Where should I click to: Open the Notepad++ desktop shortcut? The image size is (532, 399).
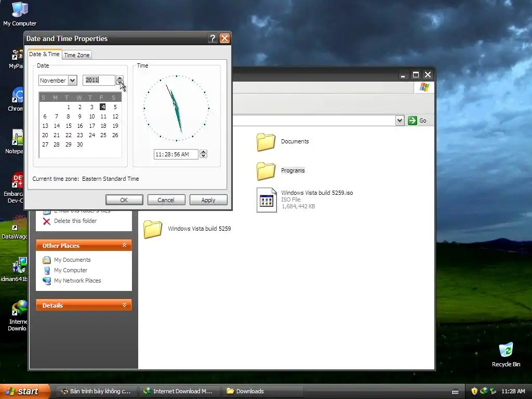coord(18,137)
